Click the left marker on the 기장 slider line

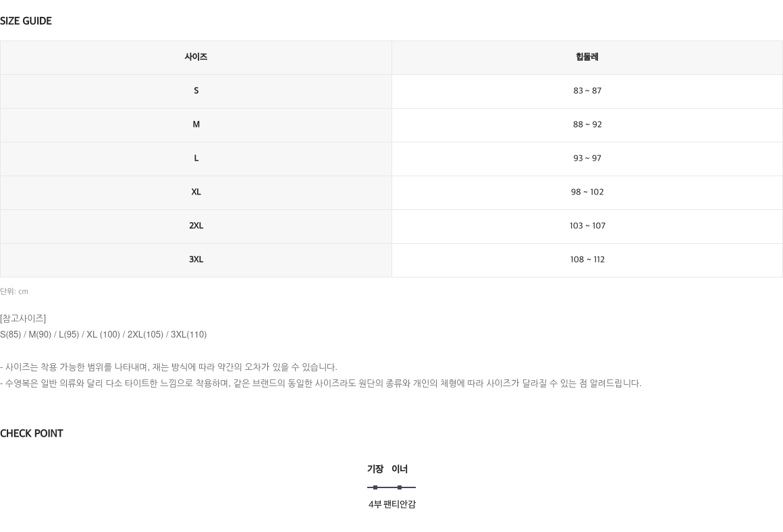(375, 487)
